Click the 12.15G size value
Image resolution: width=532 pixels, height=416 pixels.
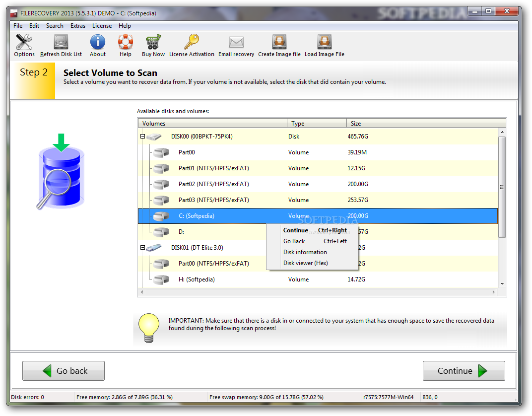pyautogui.click(x=356, y=168)
